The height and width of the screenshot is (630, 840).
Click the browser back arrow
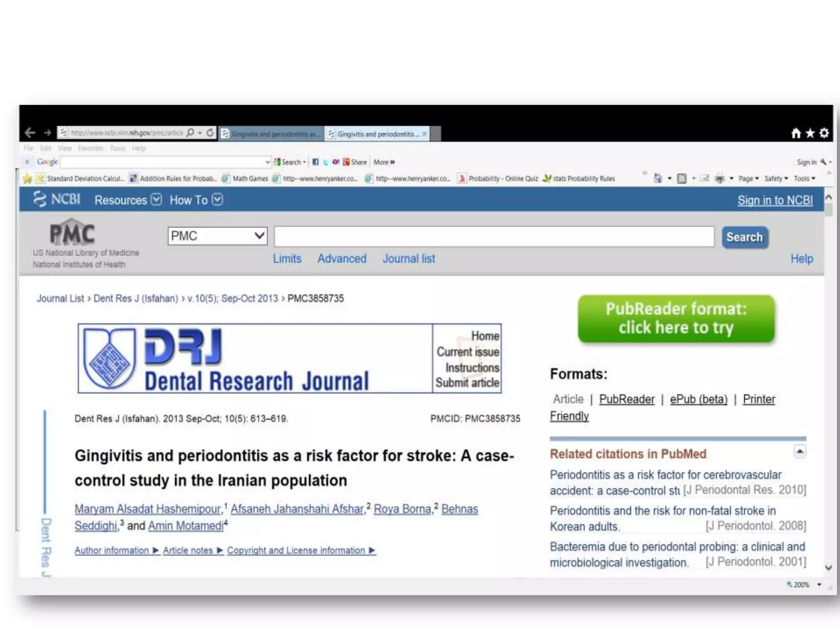(x=30, y=133)
